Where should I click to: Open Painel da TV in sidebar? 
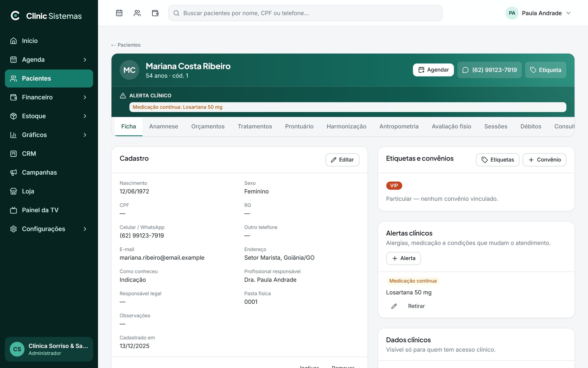click(x=49, y=210)
